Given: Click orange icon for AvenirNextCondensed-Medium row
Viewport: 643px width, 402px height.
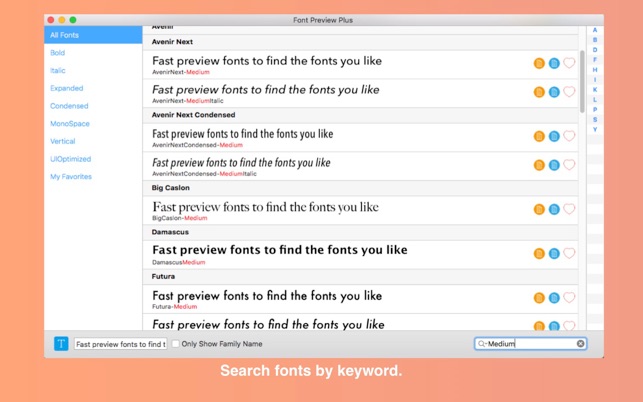Looking at the screenshot, I should [539, 136].
